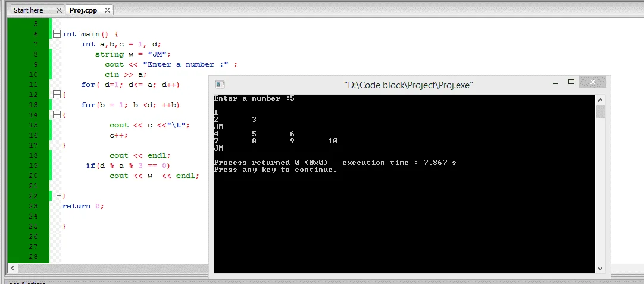The image size is (644, 284).
Task: Click the editor horizontal scrollbar left arrow
Action: pyautogui.click(x=12, y=268)
